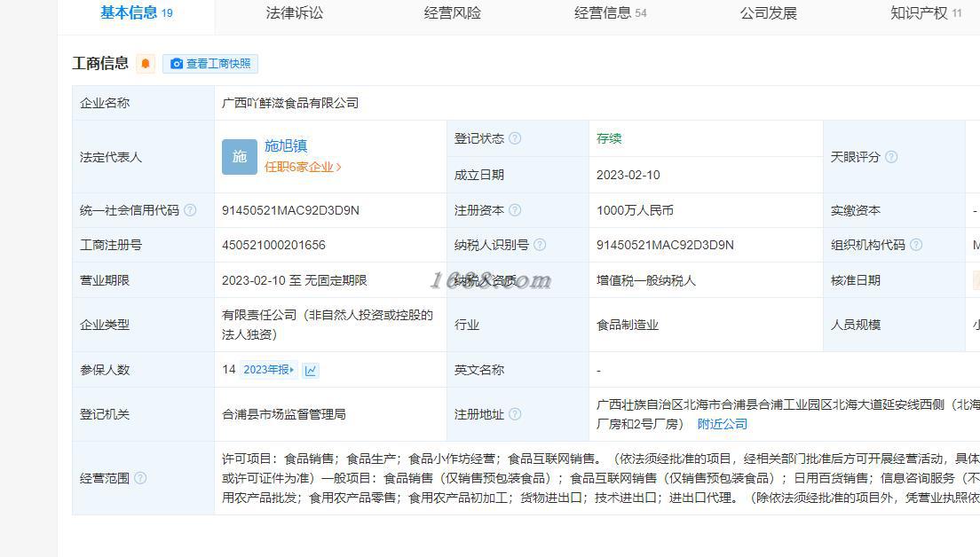
Task: Select registration number 450521000201656
Action: point(273,245)
